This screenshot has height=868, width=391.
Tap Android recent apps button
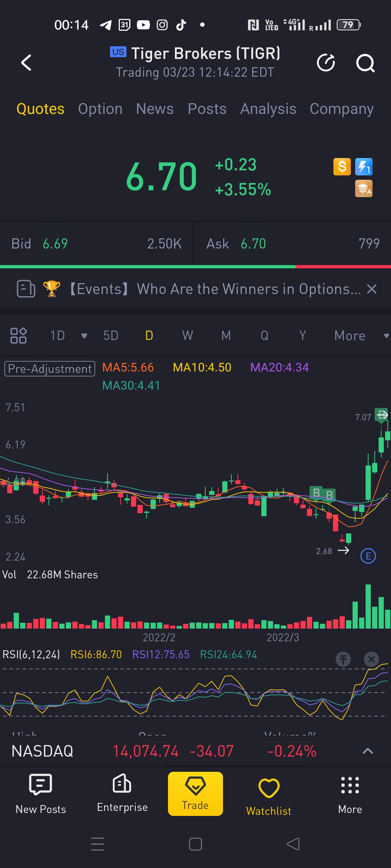(98, 844)
